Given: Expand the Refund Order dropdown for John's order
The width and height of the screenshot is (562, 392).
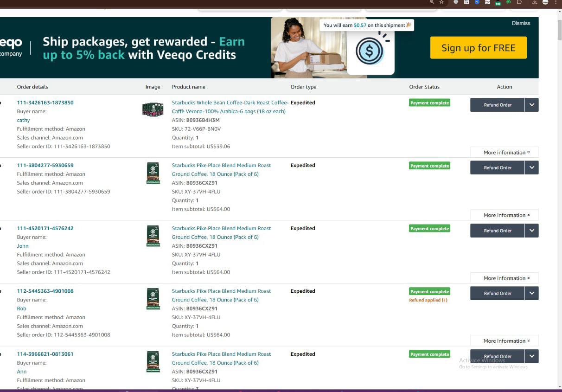Looking at the screenshot, I should pyautogui.click(x=531, y=231).
